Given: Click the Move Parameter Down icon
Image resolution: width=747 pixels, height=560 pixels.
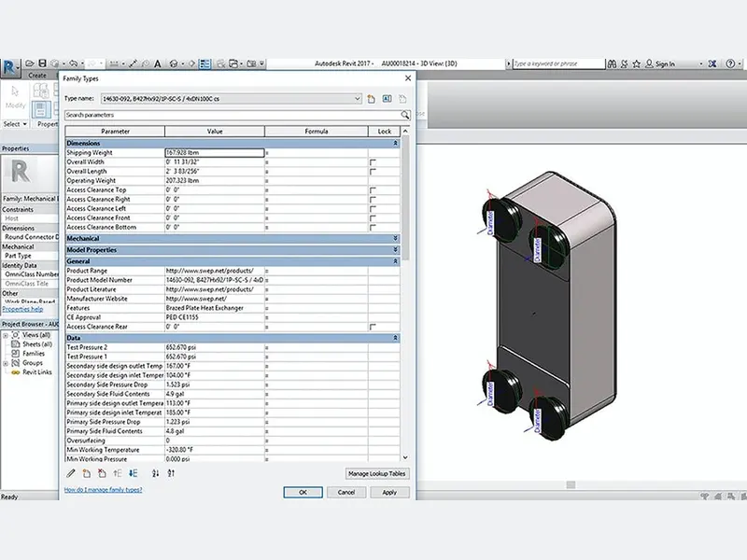Looking at the screenshot, I should pos(134,473).
